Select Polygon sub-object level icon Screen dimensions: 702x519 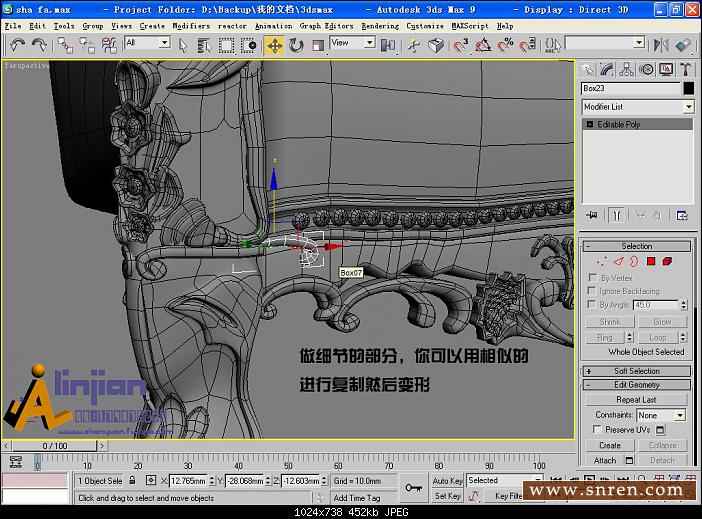pyautogui.click(x=651, y=262)
